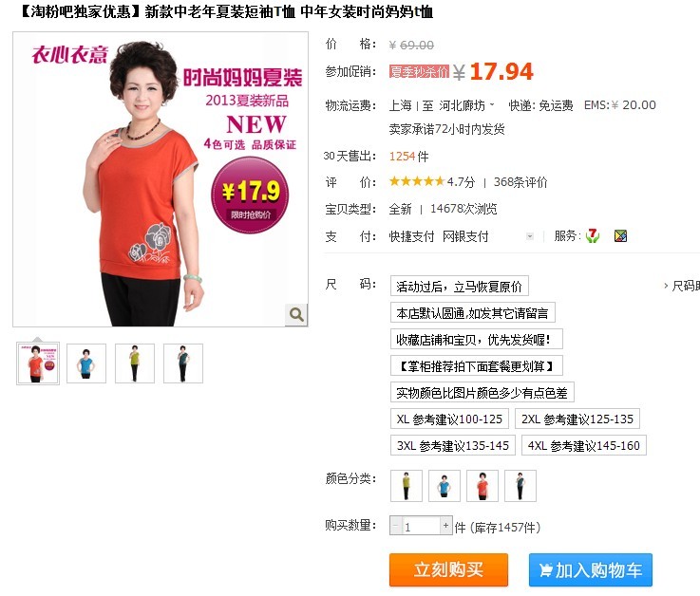Select the orange shirt thumbnail below main image
700x596 pixels.
[x=38, y=363]
